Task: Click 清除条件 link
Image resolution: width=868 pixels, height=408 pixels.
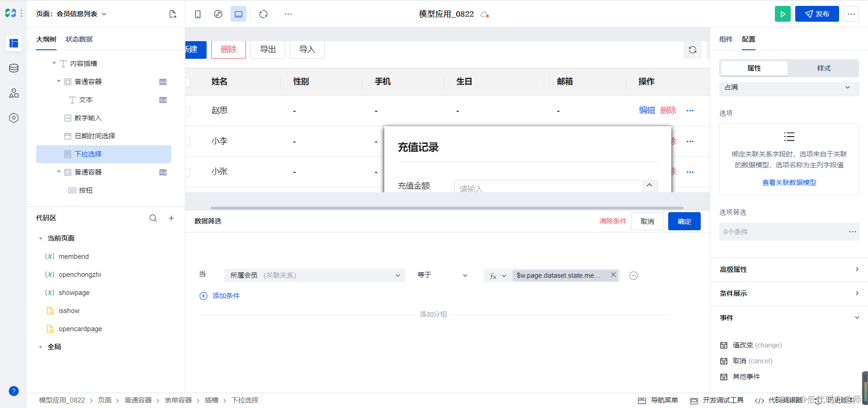Action: pyautogui.click(x=613, y=221)
